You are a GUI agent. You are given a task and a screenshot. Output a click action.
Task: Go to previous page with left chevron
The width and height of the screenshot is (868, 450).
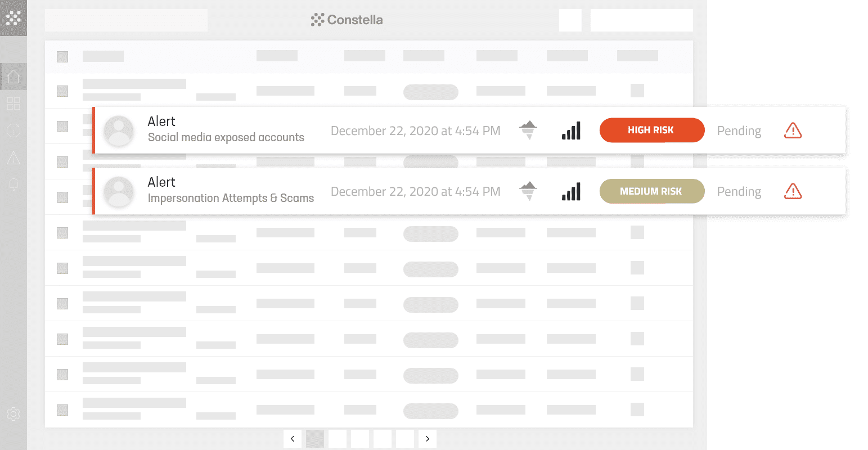click(x=293, y=439)
